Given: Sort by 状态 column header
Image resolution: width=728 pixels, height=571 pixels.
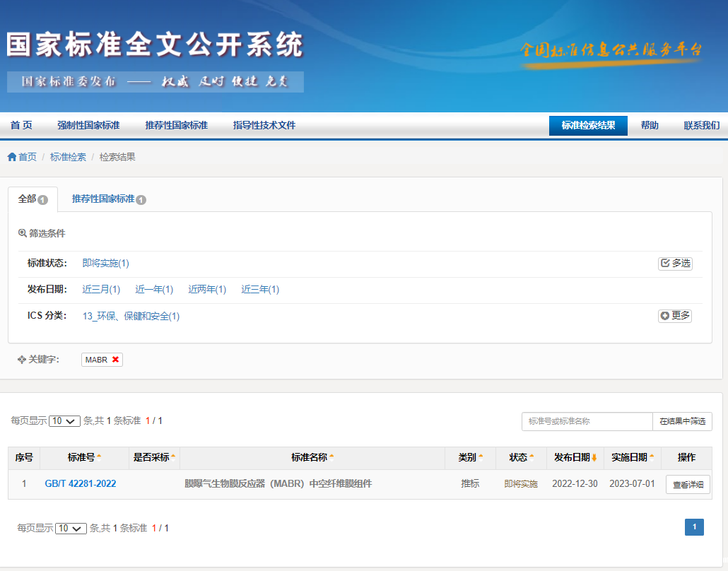Looking at the screenshot, I should pos(522,457).
